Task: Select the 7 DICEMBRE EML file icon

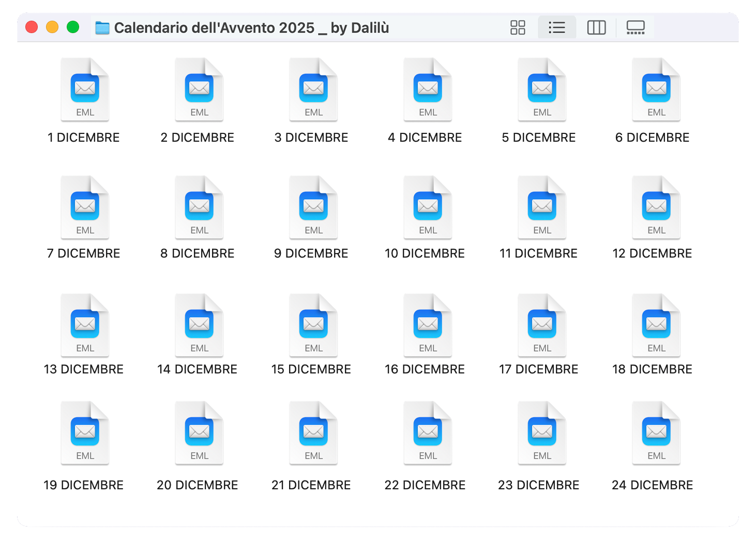Action: point(85,207)
